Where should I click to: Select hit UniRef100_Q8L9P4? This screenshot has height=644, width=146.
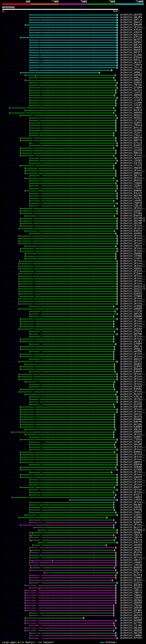[131, 17]
